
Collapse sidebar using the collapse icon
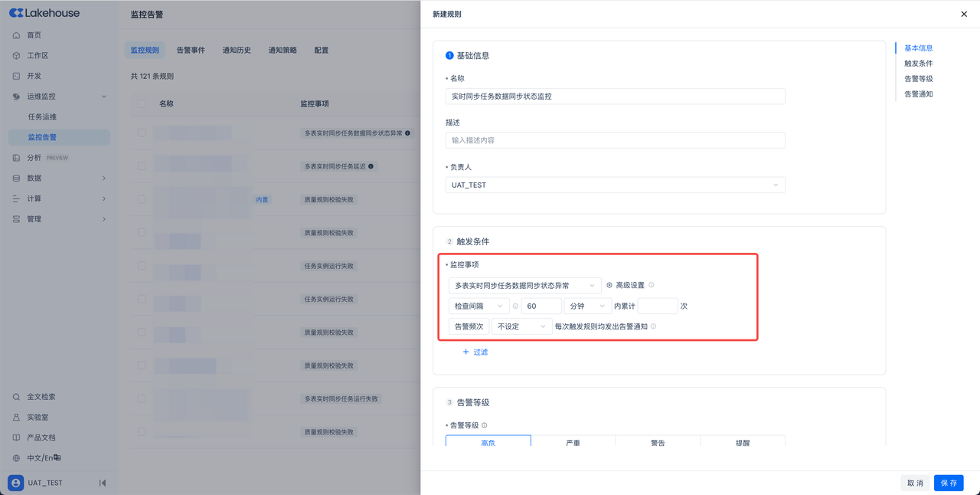(103, 483)
